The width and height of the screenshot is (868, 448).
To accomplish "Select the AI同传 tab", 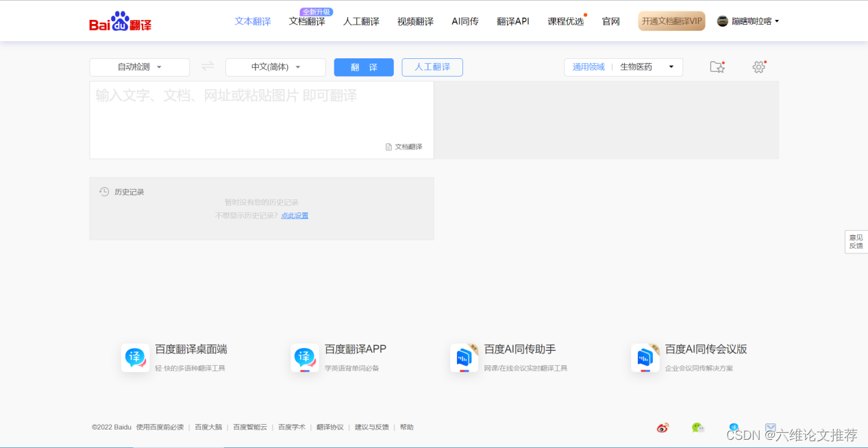I will [465, 21].
